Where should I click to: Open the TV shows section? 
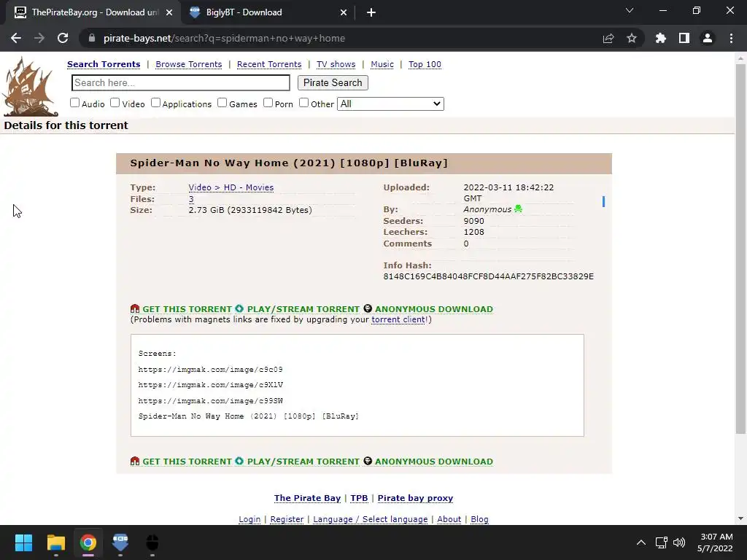click(336, 64)
